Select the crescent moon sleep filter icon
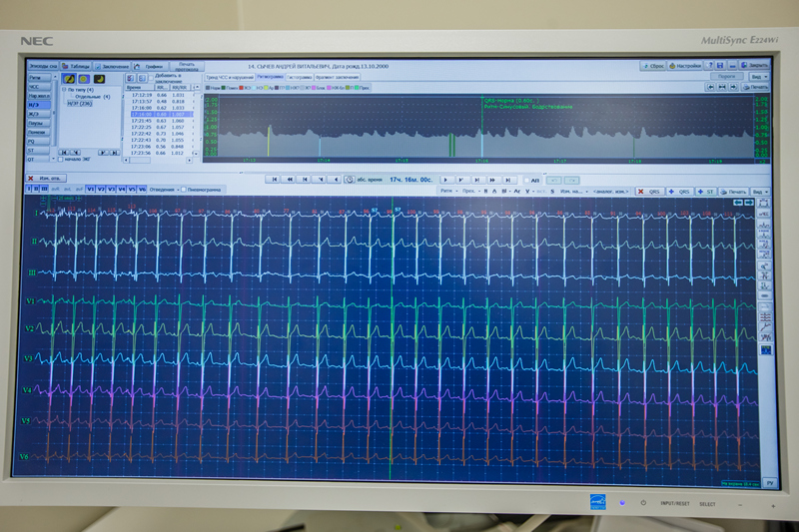Viewport: 799px width, 532px height. click(98, 78)
